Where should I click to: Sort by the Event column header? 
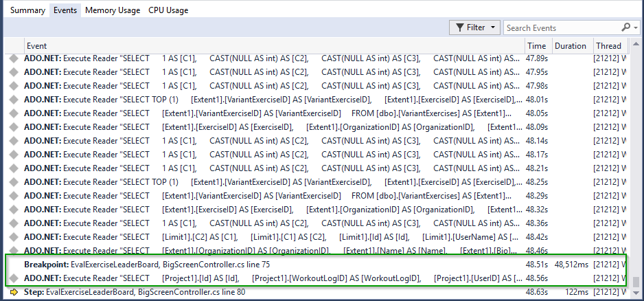coord(275,45)
